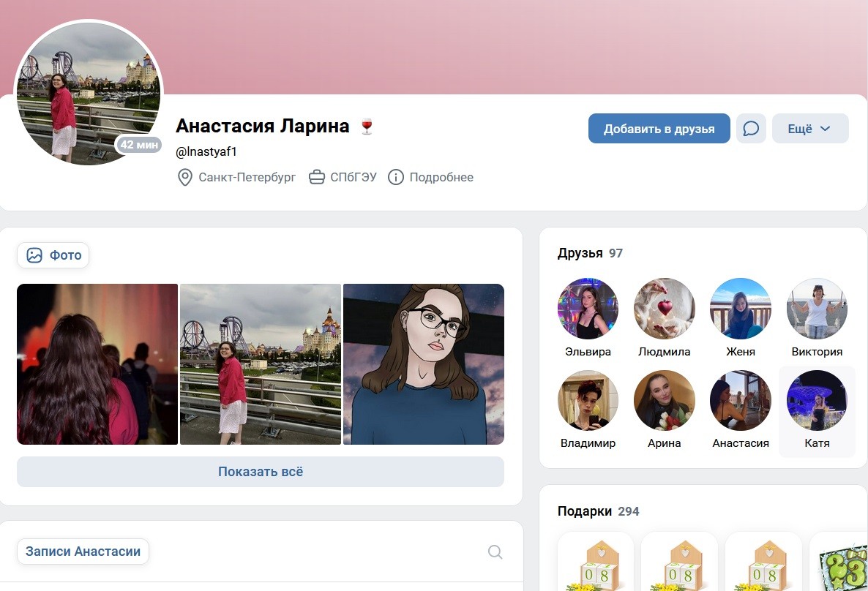
Task: Open friend Владимир's avatar
Action: (588, 400)
